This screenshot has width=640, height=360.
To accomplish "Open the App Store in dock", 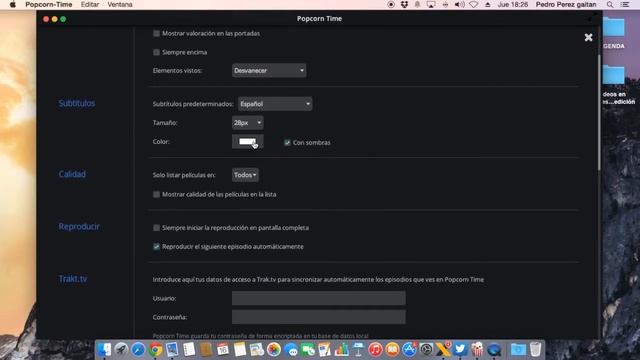I will click(x=409, y=350).
